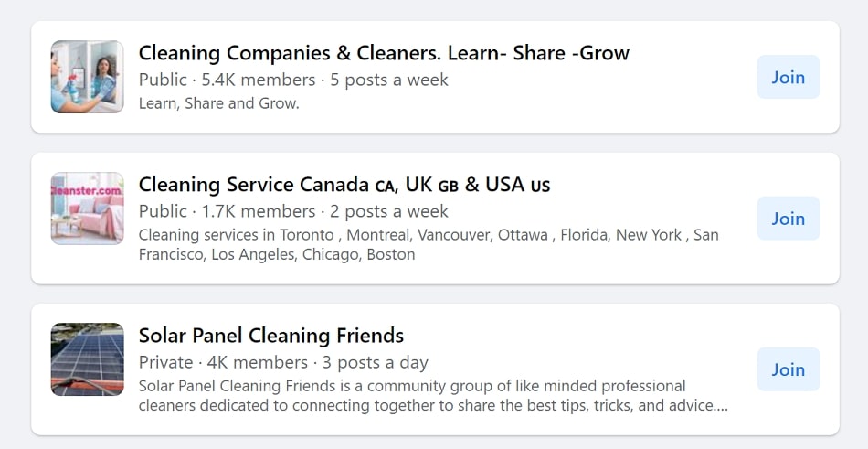The width and height of the screenshot is (868, 449).
Task: Click the '2 posts a week' activity text
Action: 389,211
